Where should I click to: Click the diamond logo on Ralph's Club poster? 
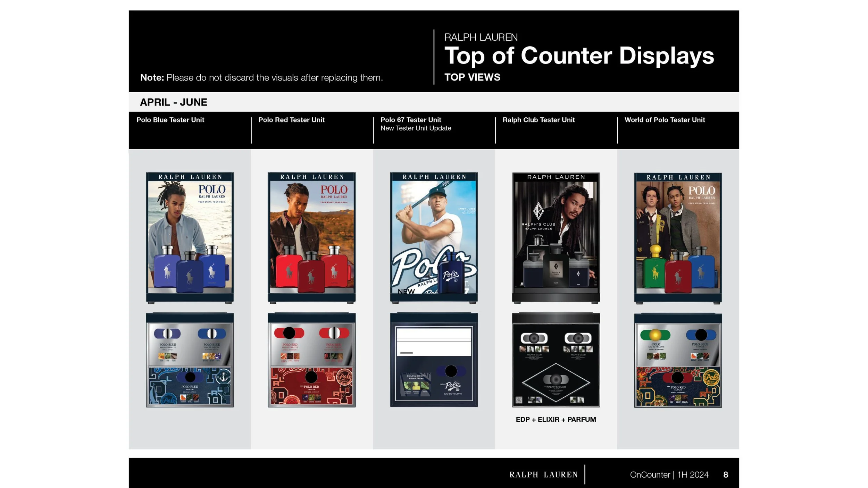pos(538,211)
